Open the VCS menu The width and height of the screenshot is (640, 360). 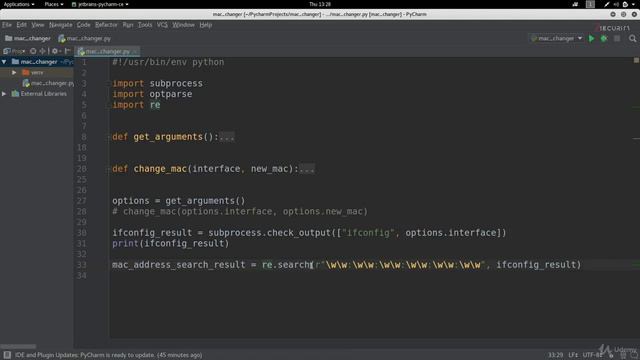coord(162,25)
